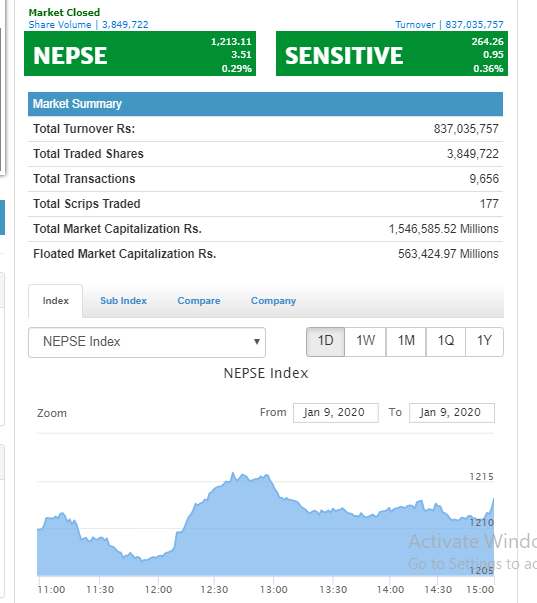Click the green NEPSE index banner
The image size is (537, 603).
click(140, 53)
